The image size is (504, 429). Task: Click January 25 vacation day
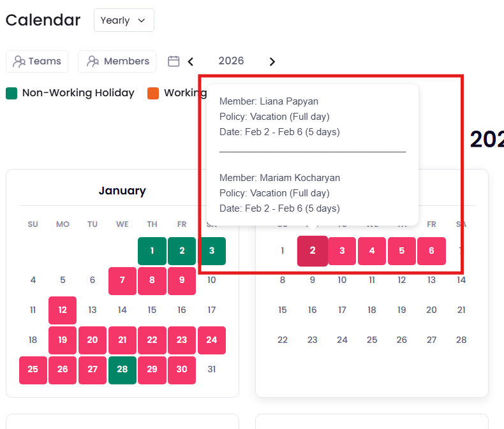point(33,370)
